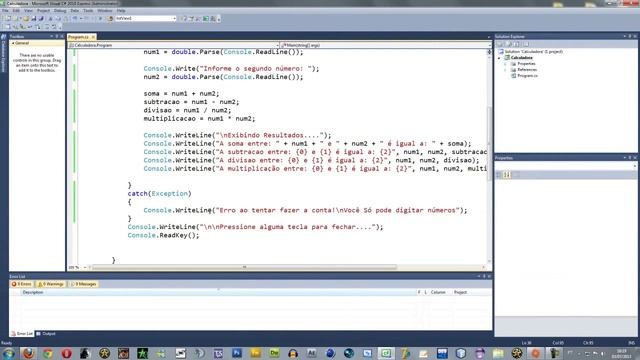The image size is (640, 360).
Task: Select Solution 'Calculadora' root node
Action: pyautogui.click(x=531, y=52)
